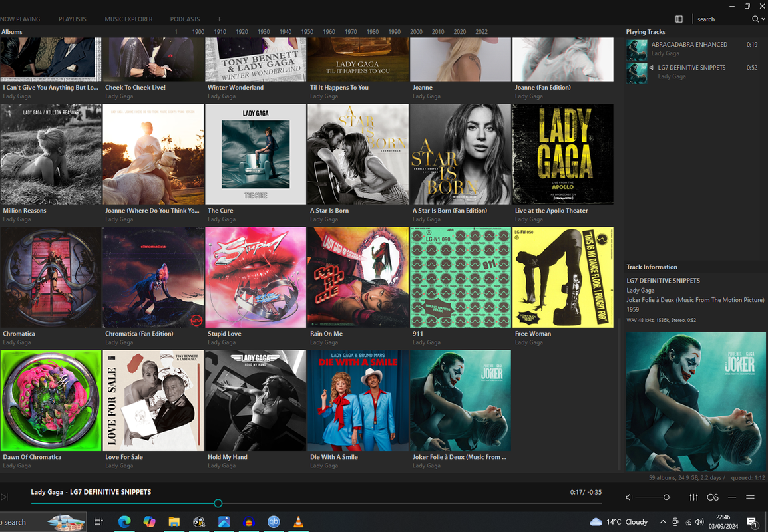Open the Windows notification center icon

pyautogui.click(x=752, y=522)
